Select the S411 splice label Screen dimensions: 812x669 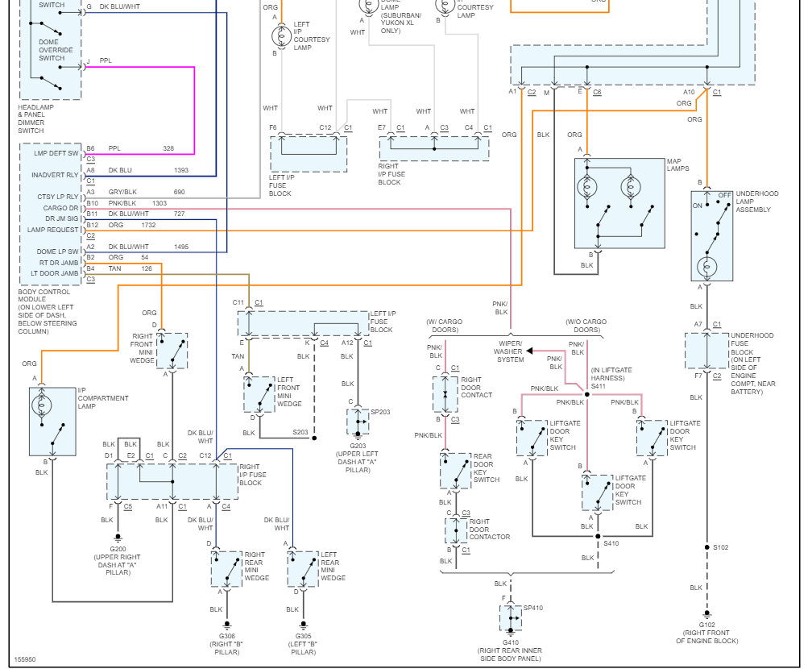(x=598, y=386)
